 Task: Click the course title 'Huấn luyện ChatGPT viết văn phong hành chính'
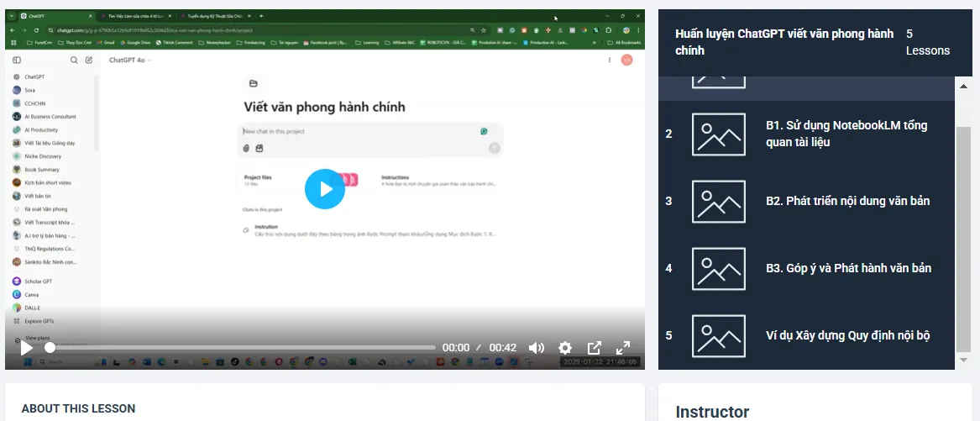(784, 43)
